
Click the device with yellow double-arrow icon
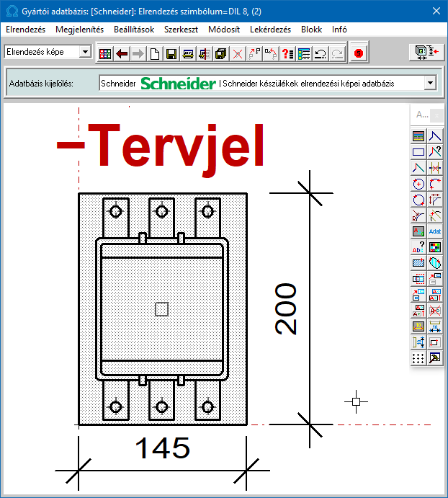188,53
